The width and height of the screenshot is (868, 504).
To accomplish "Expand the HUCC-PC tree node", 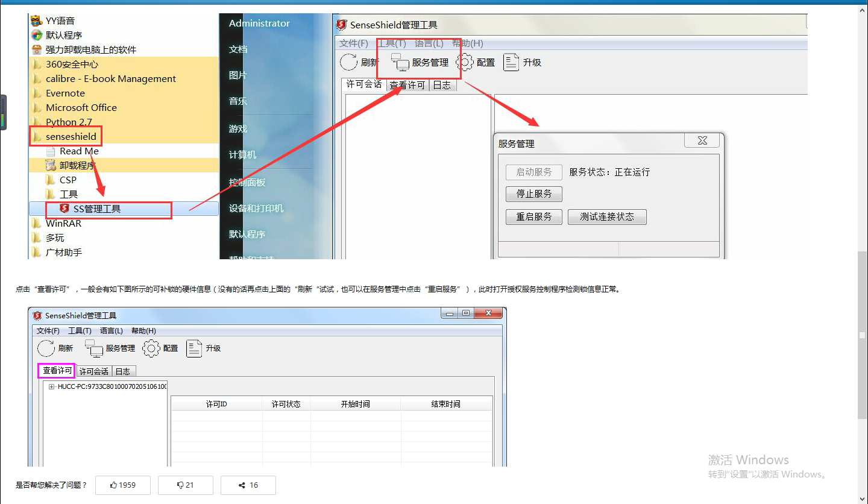I will [52, 386].
